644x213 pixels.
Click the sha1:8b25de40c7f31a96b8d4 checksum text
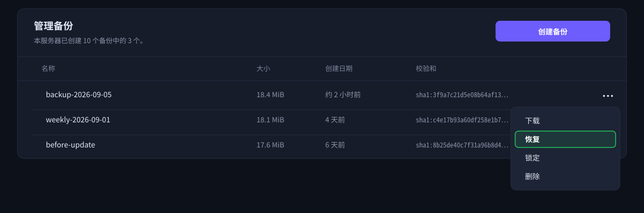462,145
